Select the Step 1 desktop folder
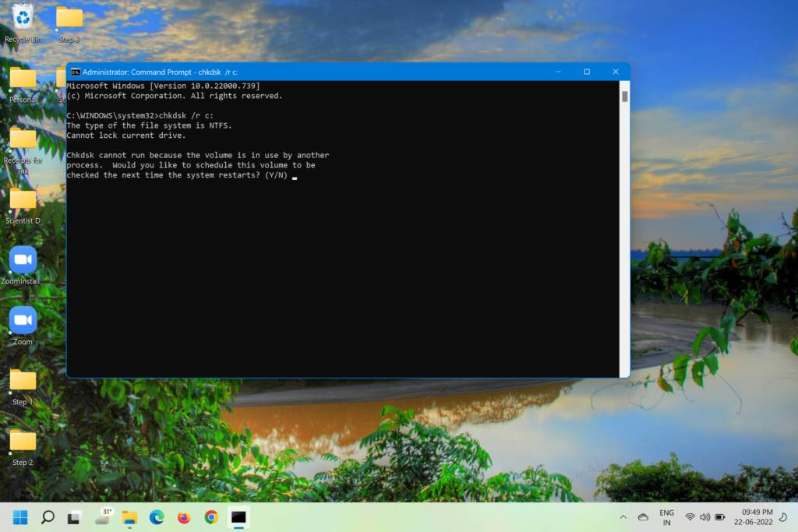Screen dimensions: 798x532 pyautogui.click(x=23, y=381)
